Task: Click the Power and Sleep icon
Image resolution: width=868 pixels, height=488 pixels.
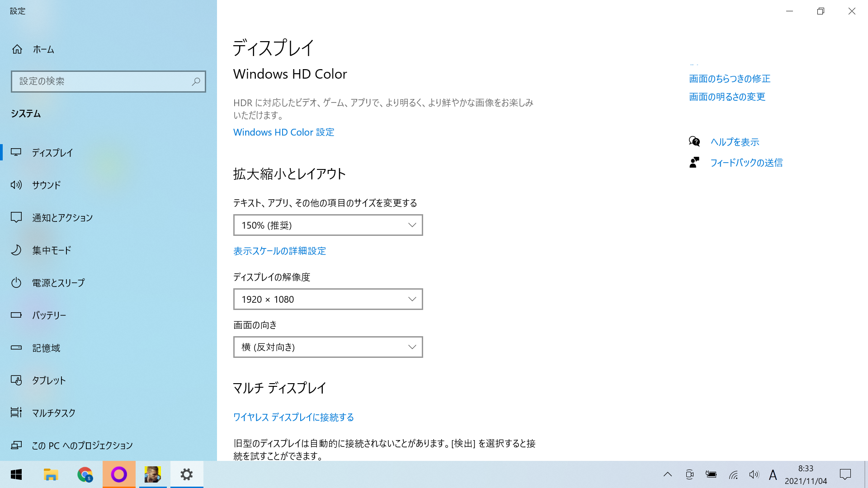Action: 16,283
